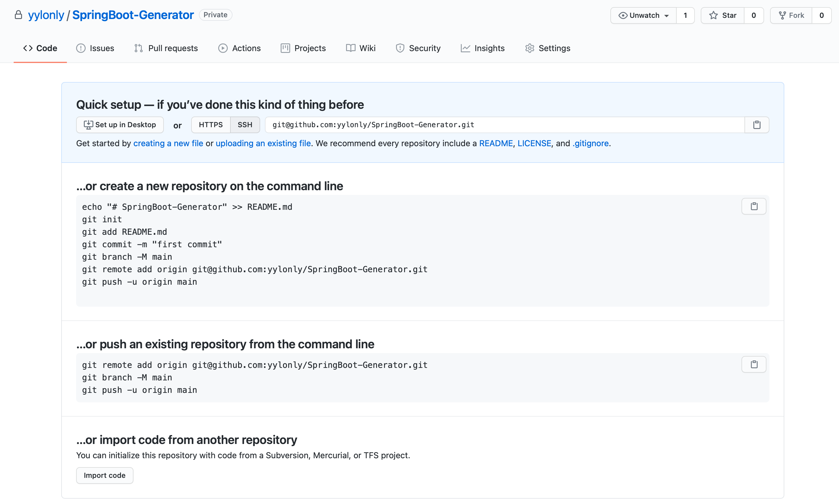839x504 pixels.
Task: Copy the new repository command block
Action: pos(754,206)
